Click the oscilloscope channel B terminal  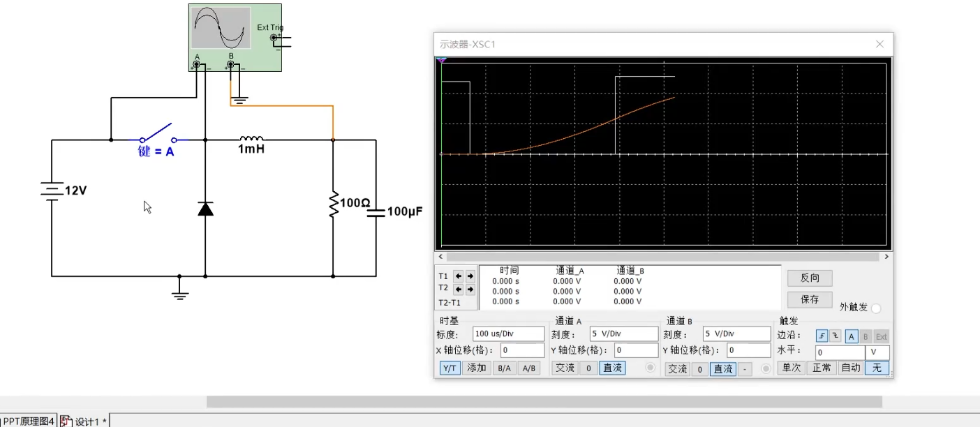tap(230, 65)
